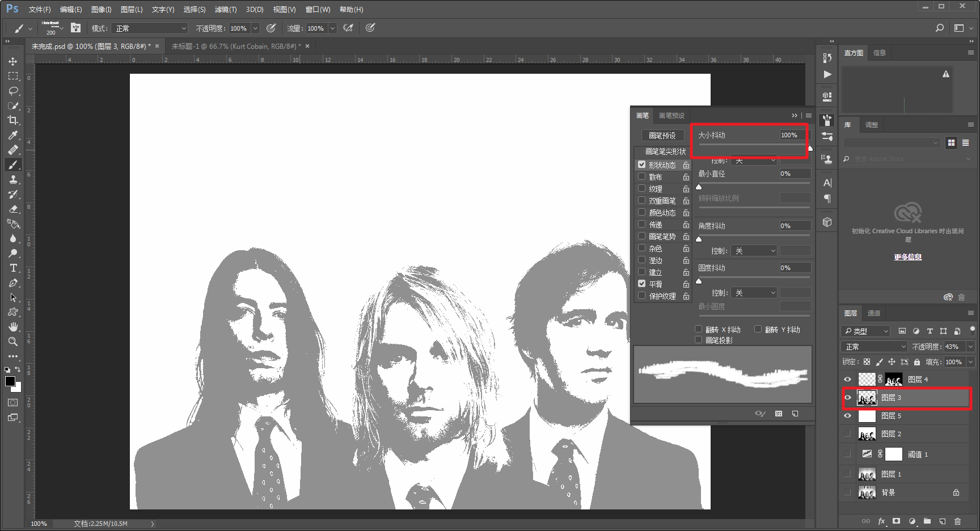This screenshot has height=531, width=980.
Task: Select the Lasso tool
Action: 13,91
